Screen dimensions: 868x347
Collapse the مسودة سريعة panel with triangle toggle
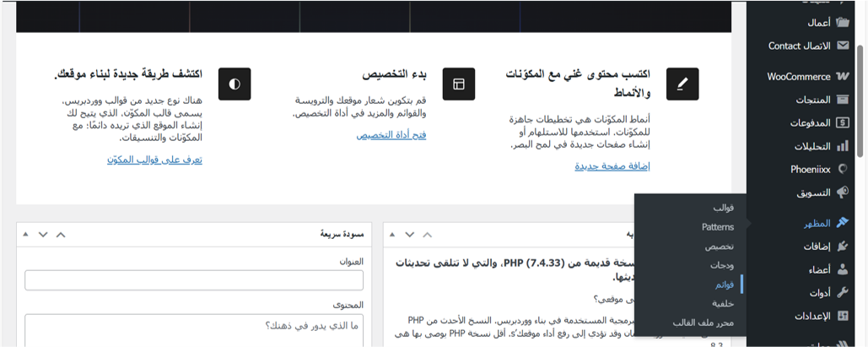pos(24,234)
